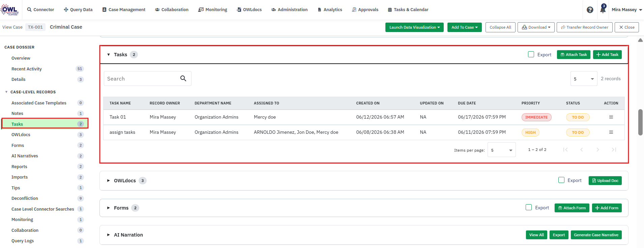This screenshot has height=248, width=644.
Task: Open Items per page dropdown
Action: coord(501,150)
